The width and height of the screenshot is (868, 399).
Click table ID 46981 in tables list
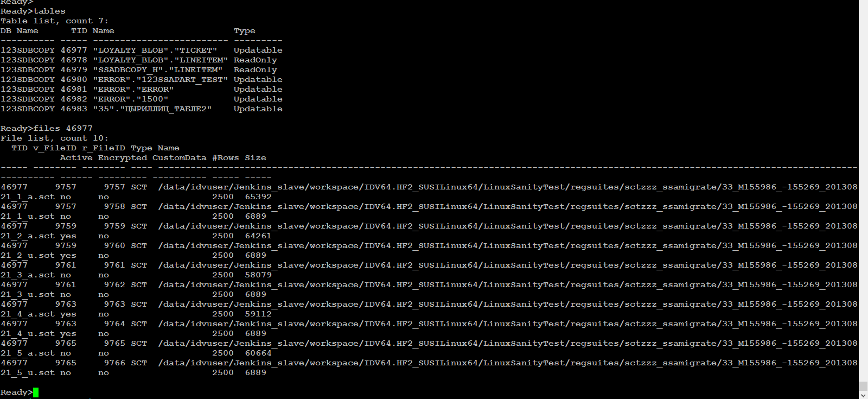coord(74,90)
